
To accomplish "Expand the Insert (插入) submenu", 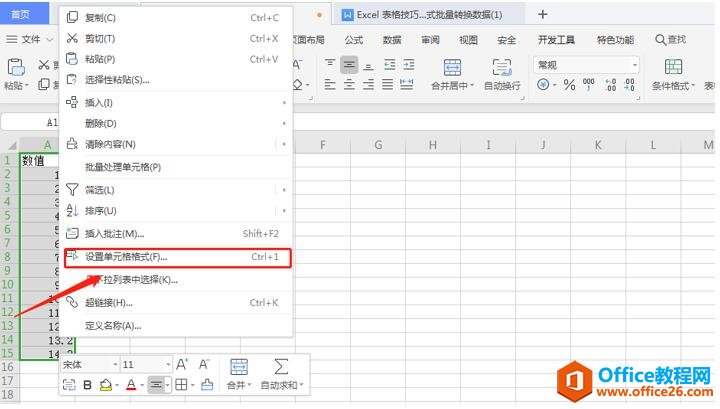I will click(176, 102).
